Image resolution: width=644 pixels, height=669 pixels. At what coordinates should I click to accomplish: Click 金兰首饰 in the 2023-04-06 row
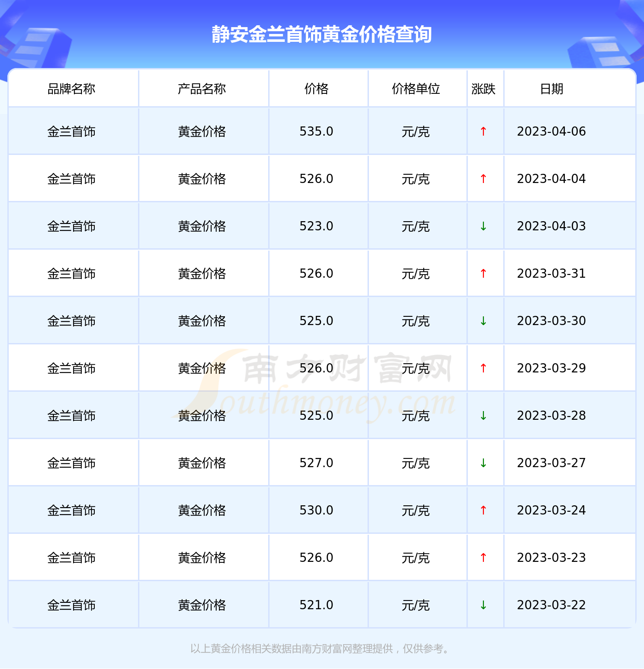71,132
